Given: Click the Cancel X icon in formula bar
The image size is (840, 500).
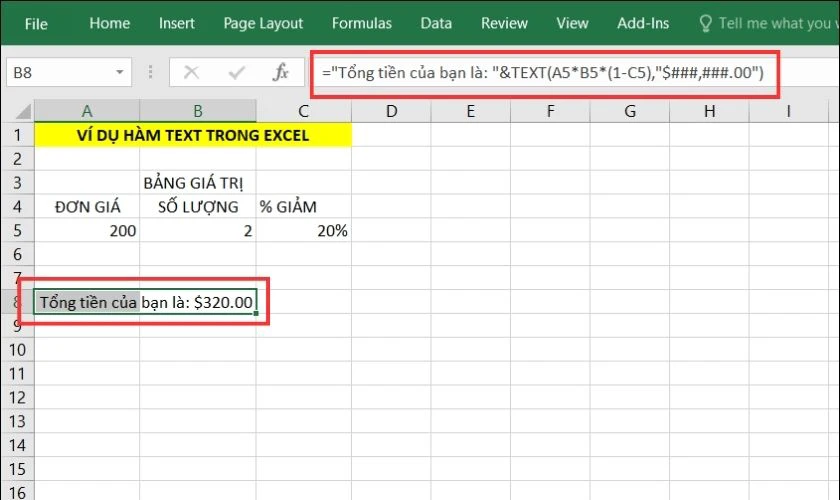Looking at the screenshot, I should pyautogui.click(x=191, y=72).
